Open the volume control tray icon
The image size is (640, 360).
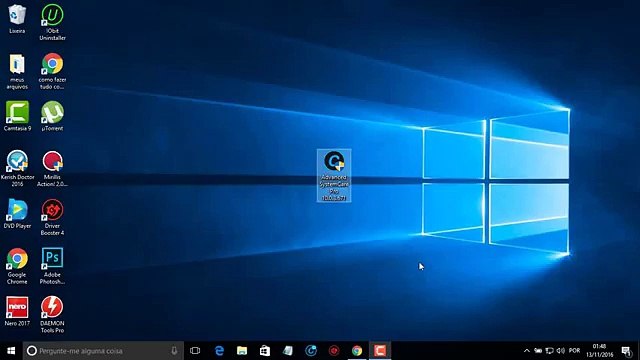coord(561,351)
